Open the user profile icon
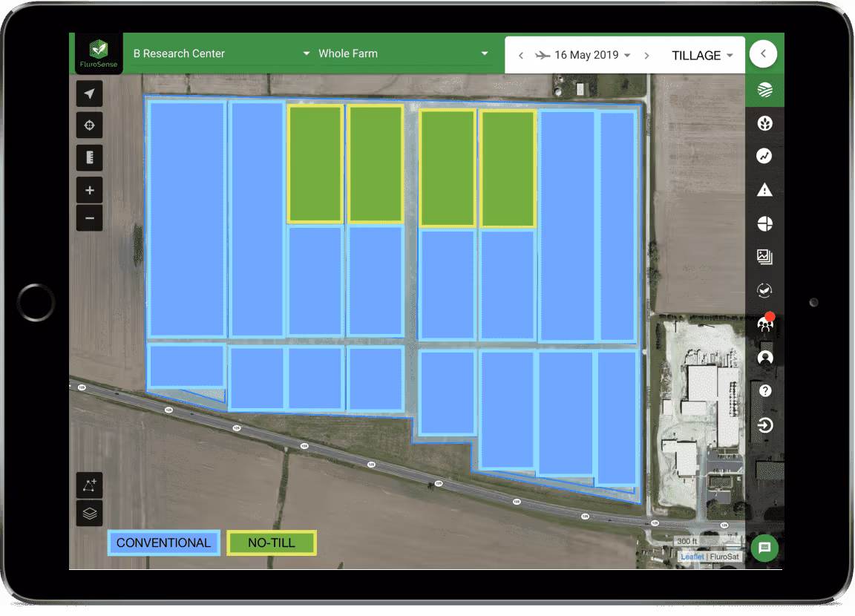The width and height of the screenshot is (855, 616). tap(765, 358)
